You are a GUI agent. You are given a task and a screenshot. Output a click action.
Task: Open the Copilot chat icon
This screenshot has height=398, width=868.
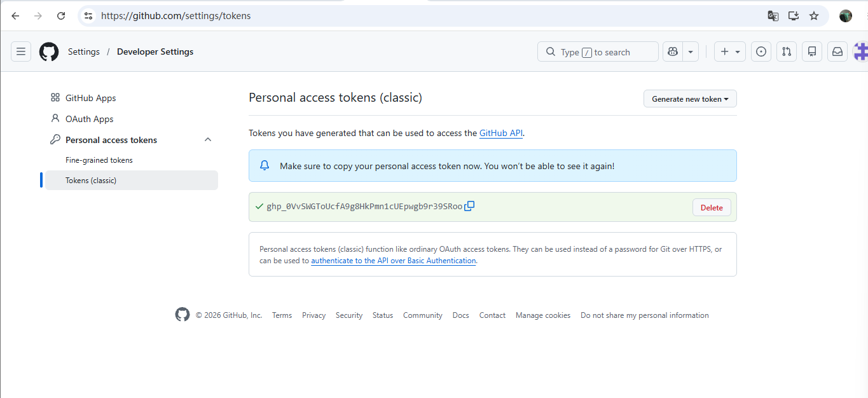[673, 51]
